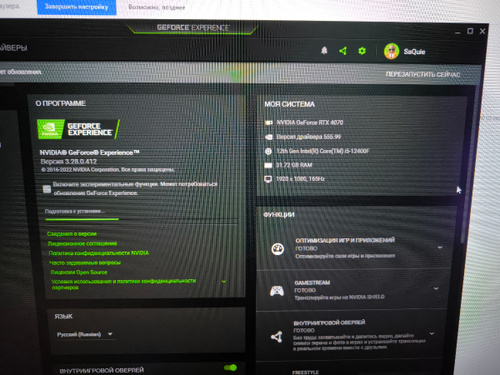Enable the experimental features checkbox
The width and height of the screenshot is (500, 375).
(x=47, y=189)
